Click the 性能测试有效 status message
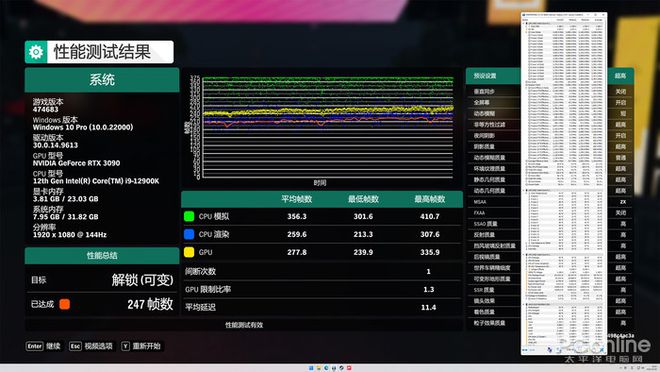The height and width of the screenshot is (372, 660). coord(244,325)
